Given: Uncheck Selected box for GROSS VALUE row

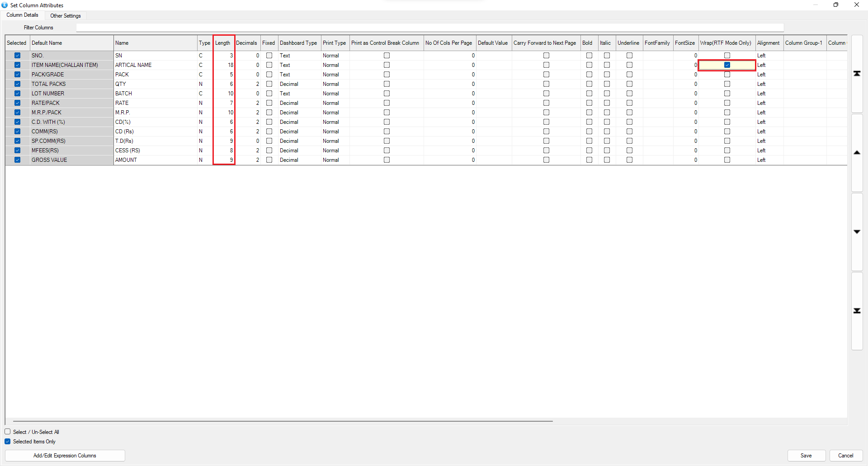Looking at the screenshot, I should [x=17, y=160].
